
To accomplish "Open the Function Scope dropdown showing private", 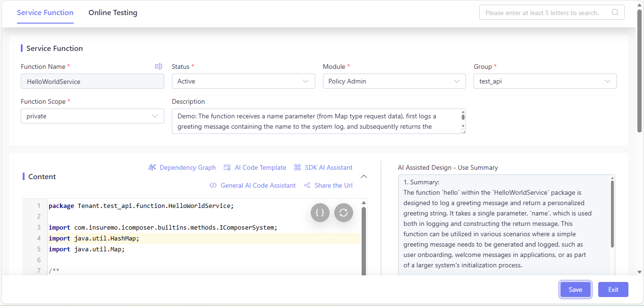I will (x=93, y=116).
